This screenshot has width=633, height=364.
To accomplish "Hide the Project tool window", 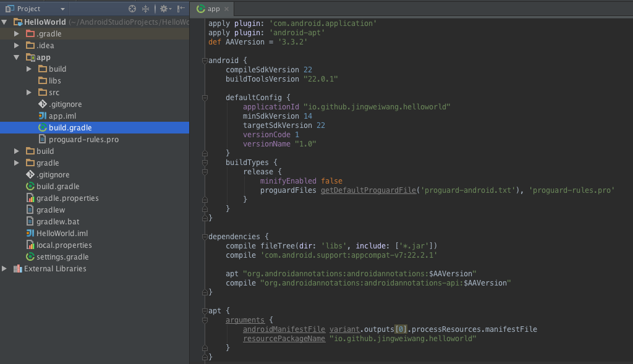I will tap(181, 9).
